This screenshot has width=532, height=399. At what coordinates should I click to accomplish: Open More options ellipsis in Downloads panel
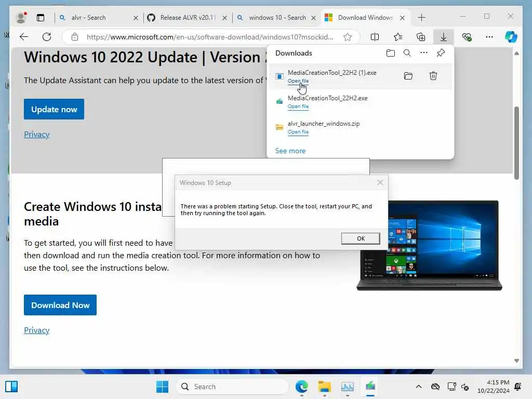(x=424, y=53)
